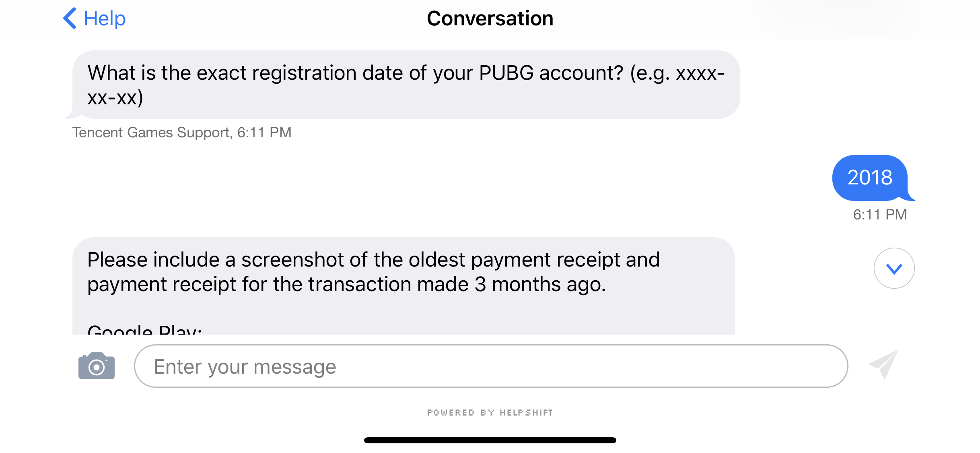
Task: Open the camera to attach a screenshot
Action: point(97,366)
